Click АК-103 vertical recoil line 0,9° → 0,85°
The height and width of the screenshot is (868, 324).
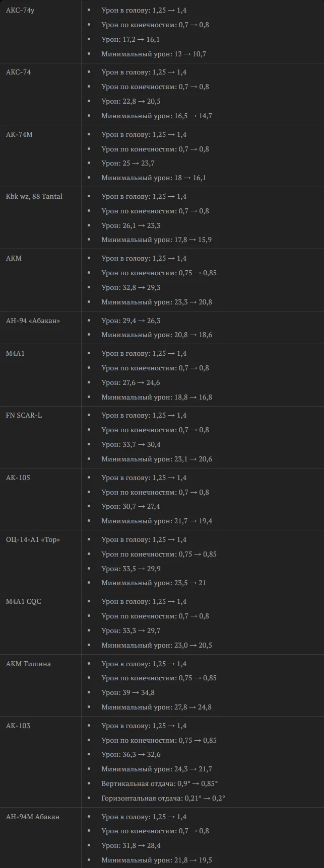(160, 783)
